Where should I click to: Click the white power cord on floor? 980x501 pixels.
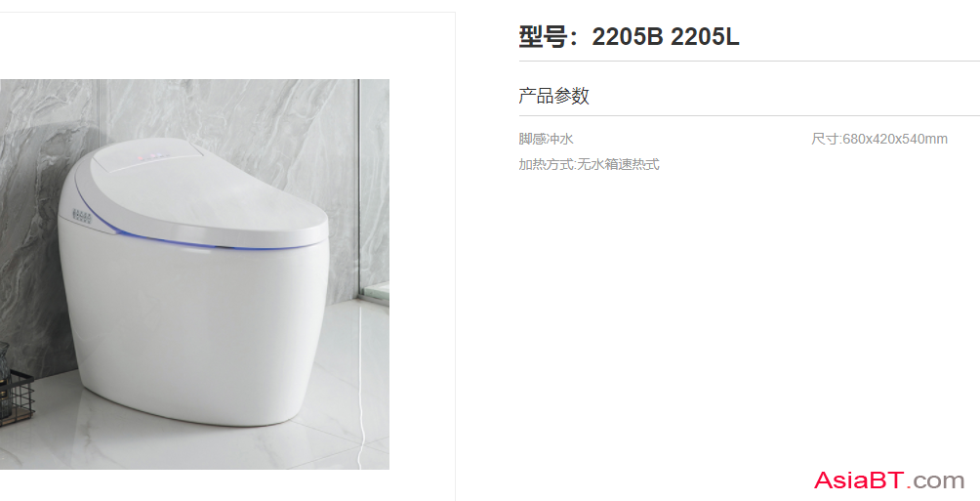358,408
